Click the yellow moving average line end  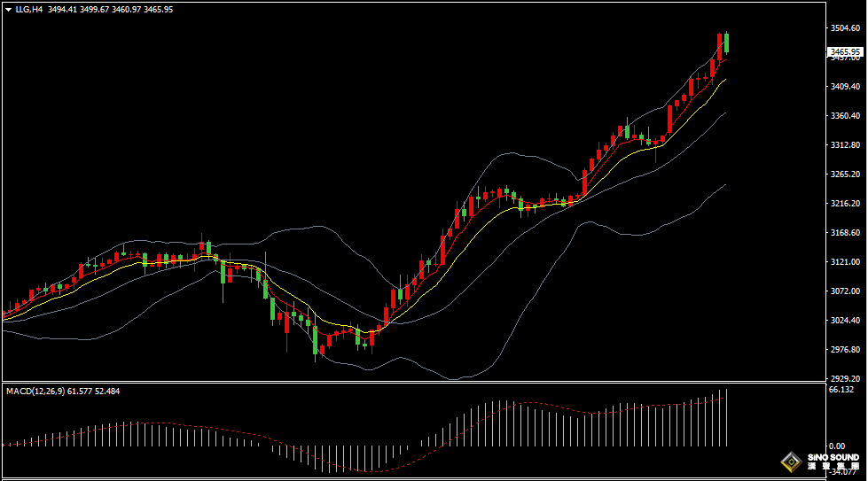point(724,80)
